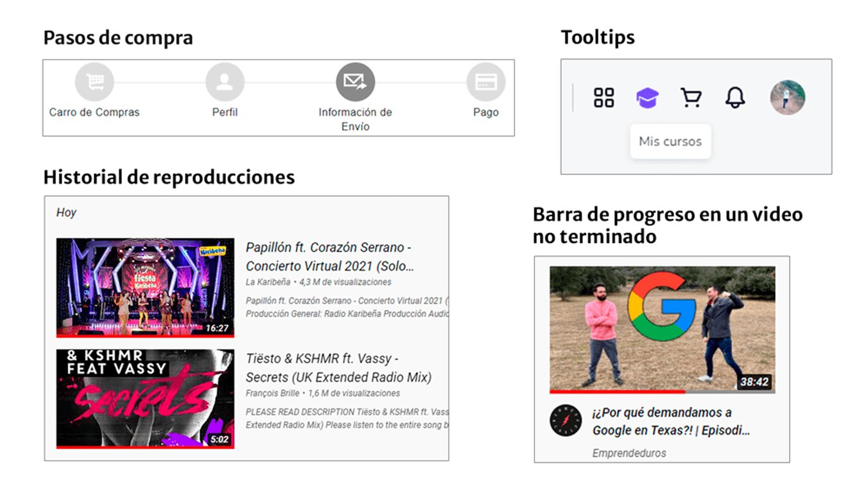Open the four-squares grid icon
Screen dimensions: 868x493
pos(604,98)
